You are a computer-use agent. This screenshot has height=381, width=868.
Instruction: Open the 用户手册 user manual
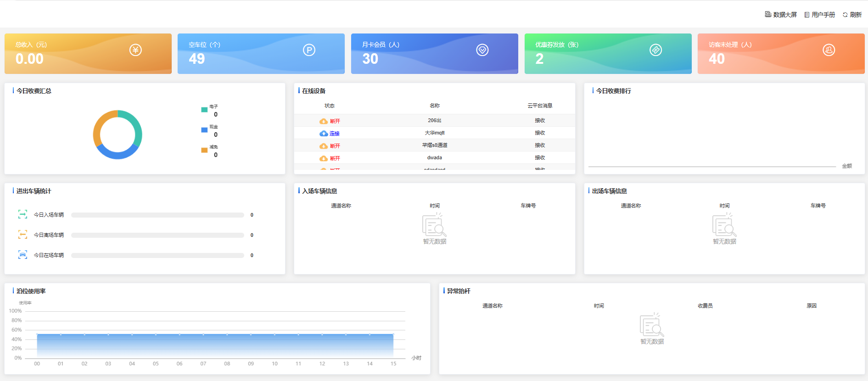[820, 15]
